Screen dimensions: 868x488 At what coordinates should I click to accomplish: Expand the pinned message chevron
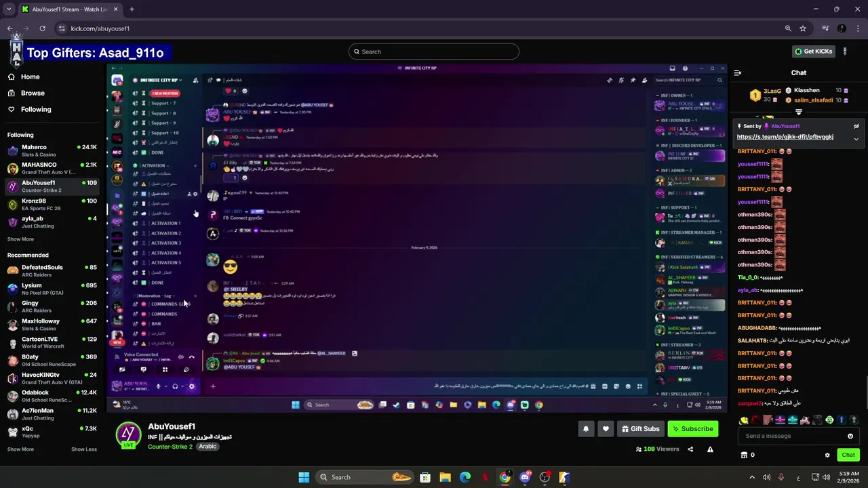(x=856, y=139)
